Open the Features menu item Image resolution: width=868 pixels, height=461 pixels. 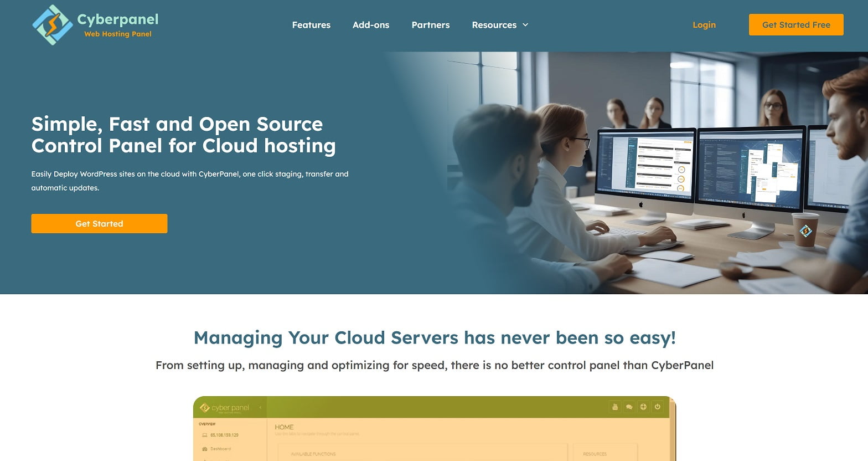(311, 25)
